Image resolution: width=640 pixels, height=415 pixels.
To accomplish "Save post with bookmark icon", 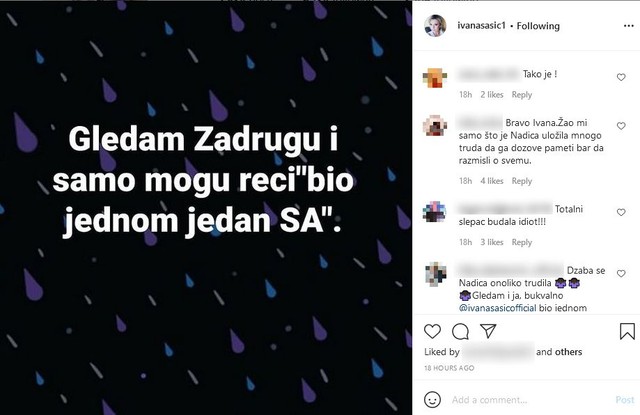I will coord(627,331).
